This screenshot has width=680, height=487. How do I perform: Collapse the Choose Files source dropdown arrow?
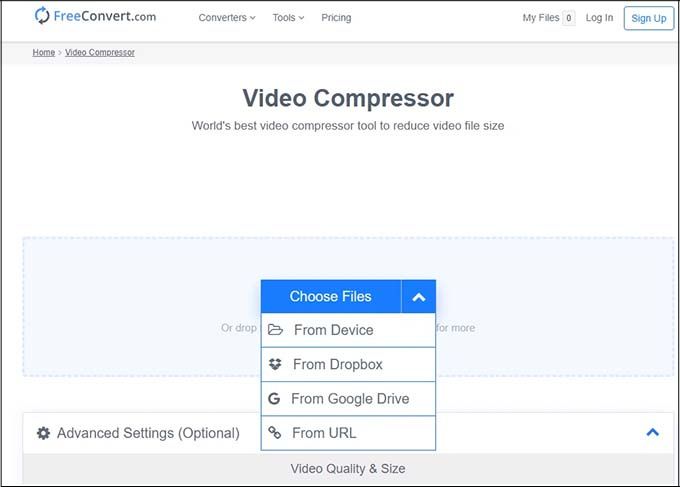click(418, 296)
